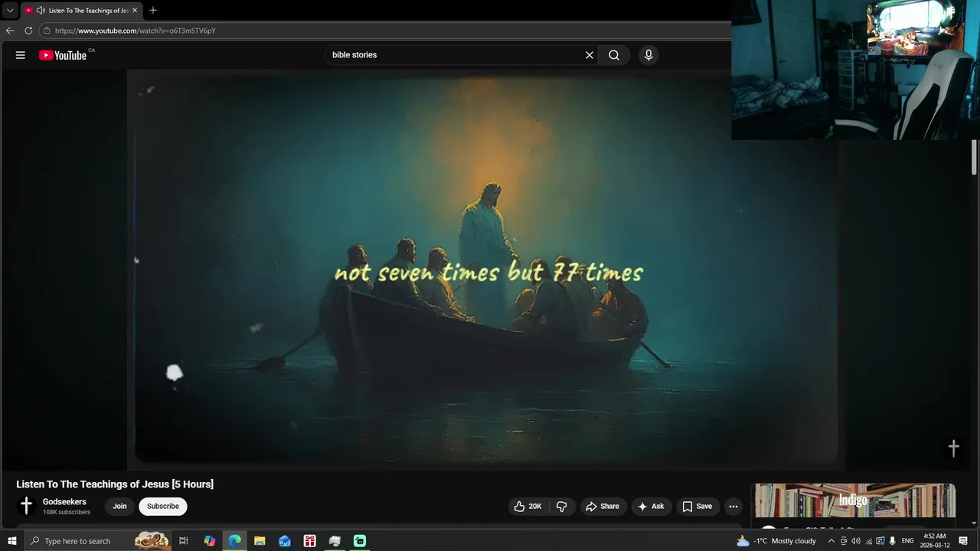Click the page vertical scrollbar thumb

(975, 158)
